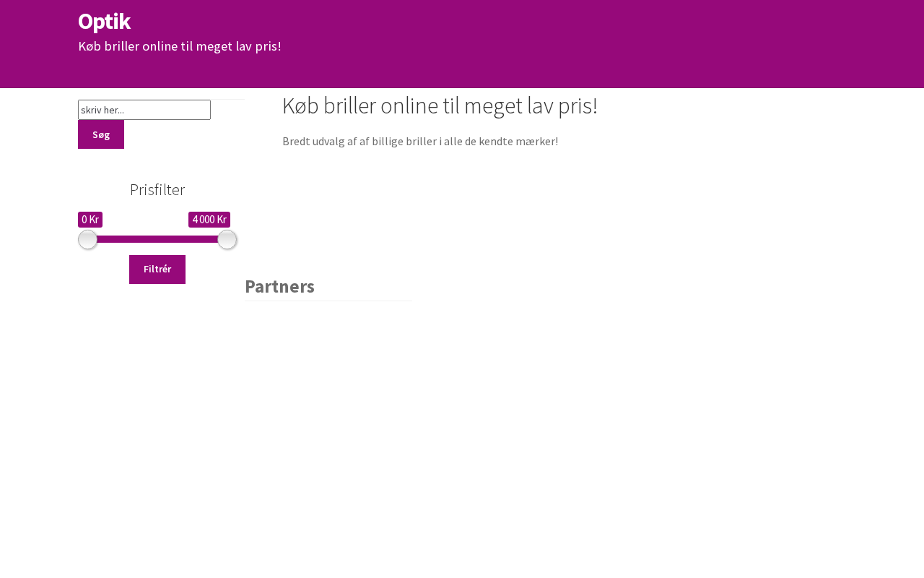Click the 0 Kr minimum price label
The width and height of the screenshot is (924, 578).
click(90, 220)
